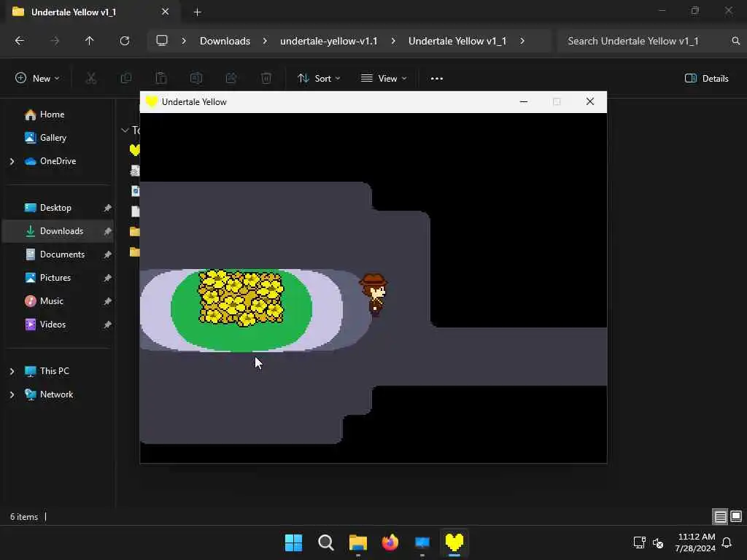Viewport: 747px width, 560px height.
Task: Click the golden flower bed in game
Action: 241,298
